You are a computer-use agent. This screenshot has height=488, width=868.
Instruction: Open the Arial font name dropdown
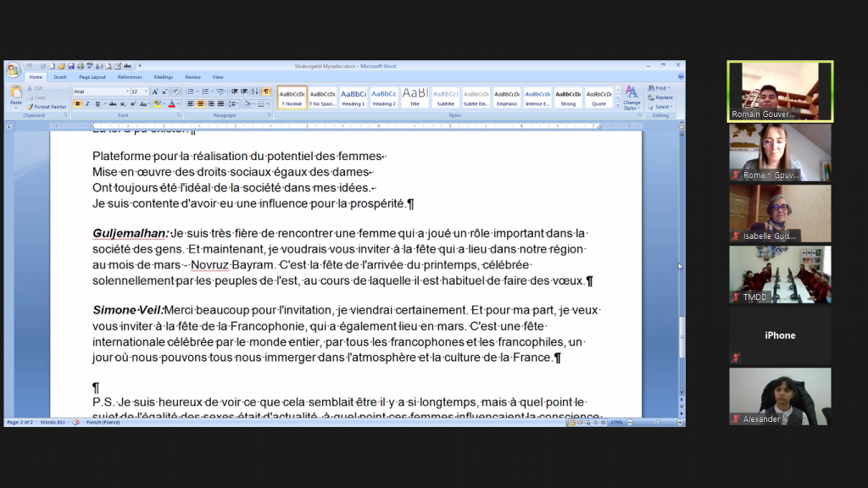[x=102, y=91]
